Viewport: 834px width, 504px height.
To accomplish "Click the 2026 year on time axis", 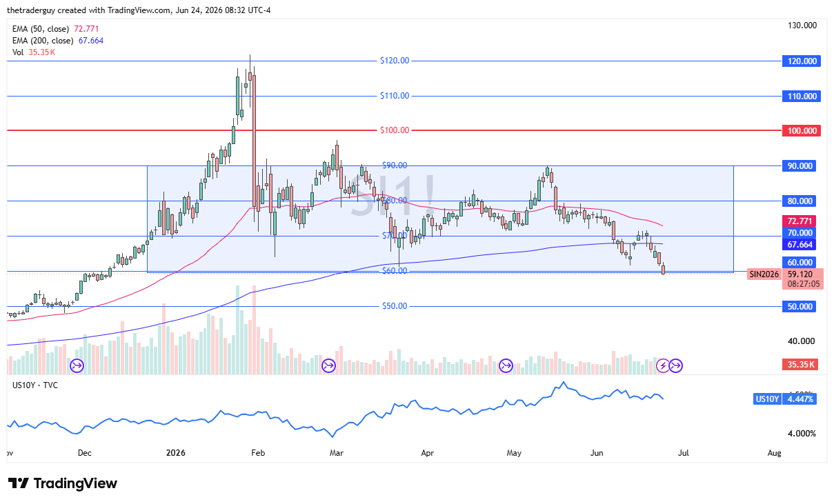I will (177, 453).
